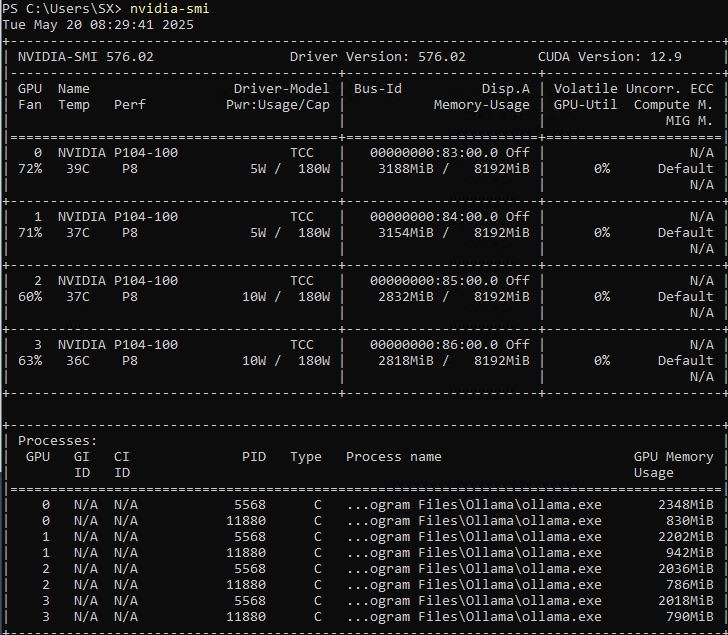Click the Memory-Usage column header
The height and width of the screenshot is (635, 728).
click(481, 105)
